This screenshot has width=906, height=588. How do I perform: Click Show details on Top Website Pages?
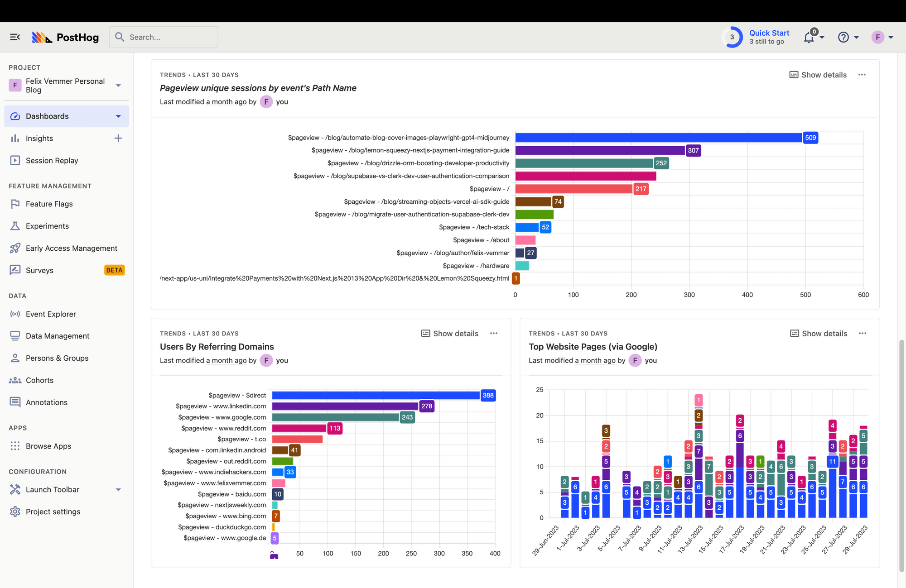tap(818, 333)
